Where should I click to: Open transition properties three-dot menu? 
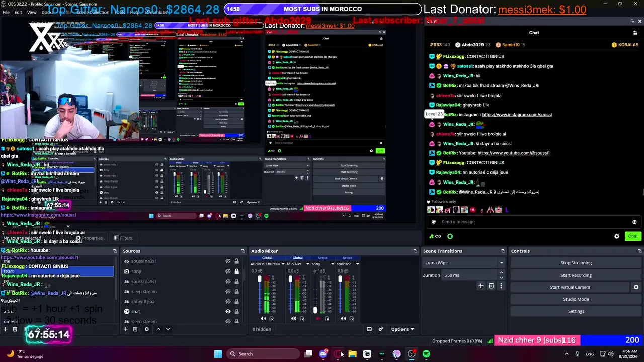(x=501, y=286)
